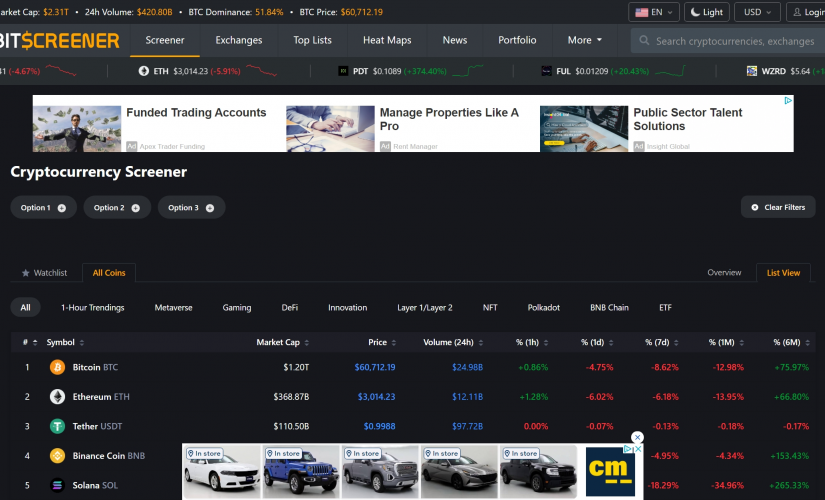Viewport: 825px width, 500px height.
Task: Sort by rank number column
Action: click(30, 343)
